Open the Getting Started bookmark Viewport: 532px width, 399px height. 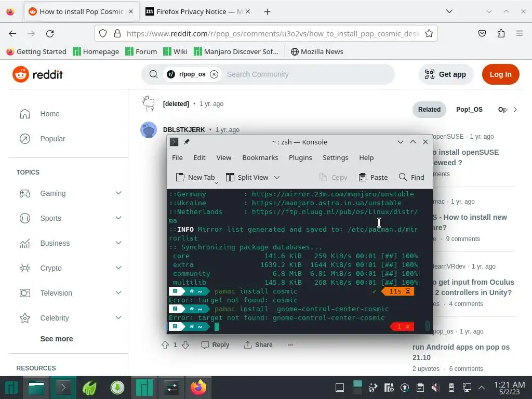[36, 51]
